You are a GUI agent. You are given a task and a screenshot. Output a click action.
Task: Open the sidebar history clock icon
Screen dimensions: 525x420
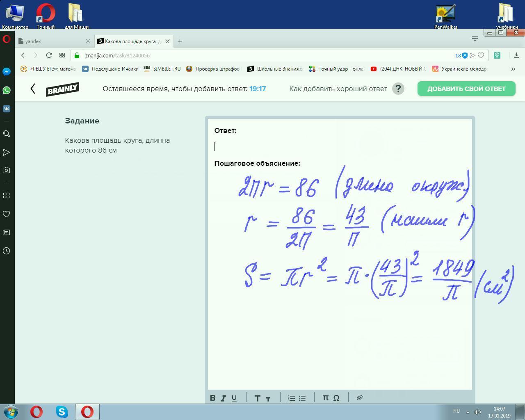7,251
